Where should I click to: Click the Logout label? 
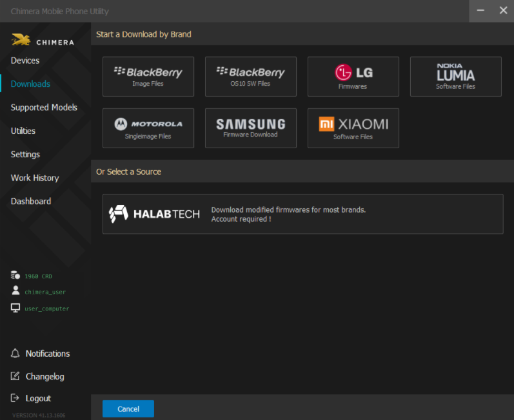[x=38, y=398]
